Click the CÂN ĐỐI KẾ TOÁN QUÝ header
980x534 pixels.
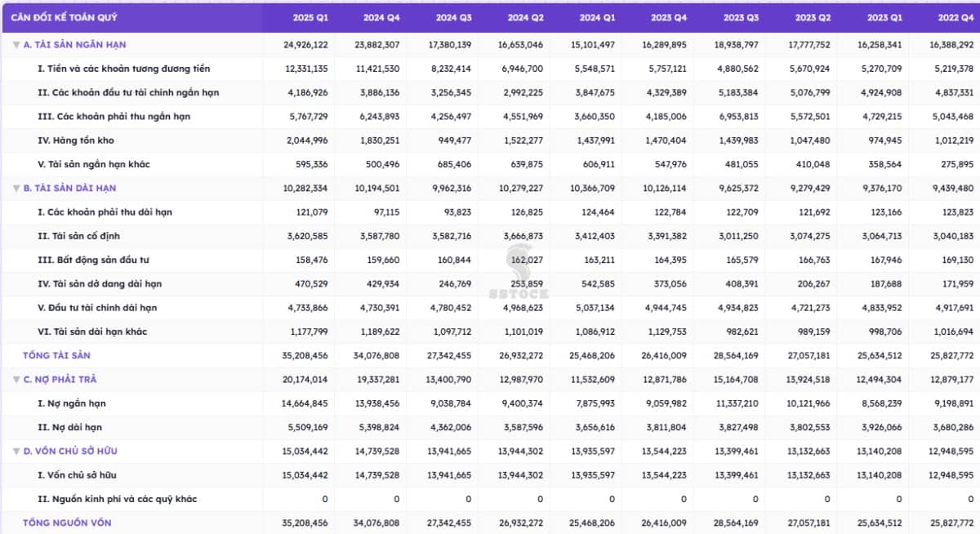pos(62,16)
